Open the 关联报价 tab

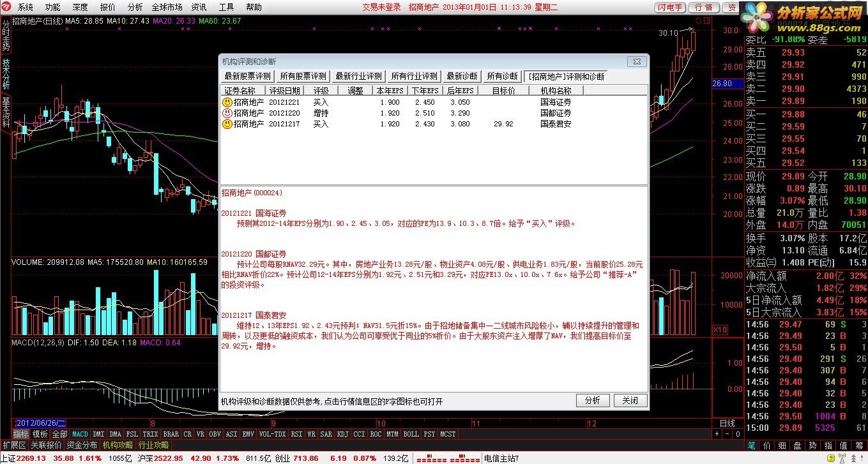[46, 445]
